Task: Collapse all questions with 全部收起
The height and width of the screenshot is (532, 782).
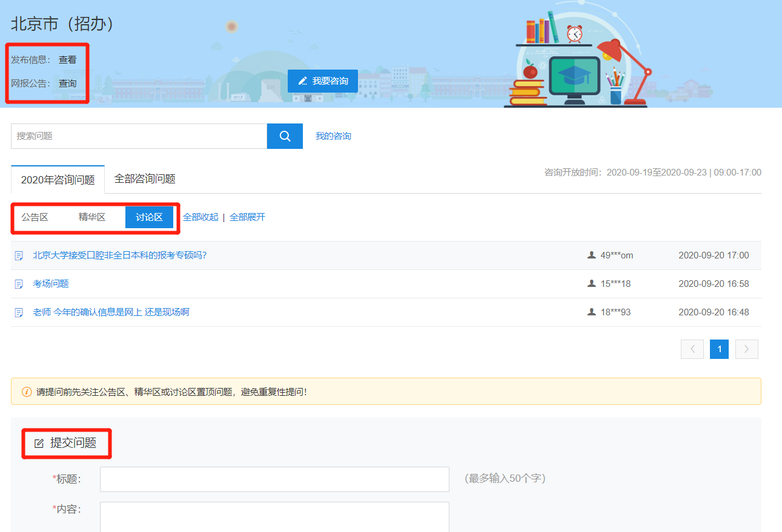Action: pyautogui.click(x=200, y=217)
